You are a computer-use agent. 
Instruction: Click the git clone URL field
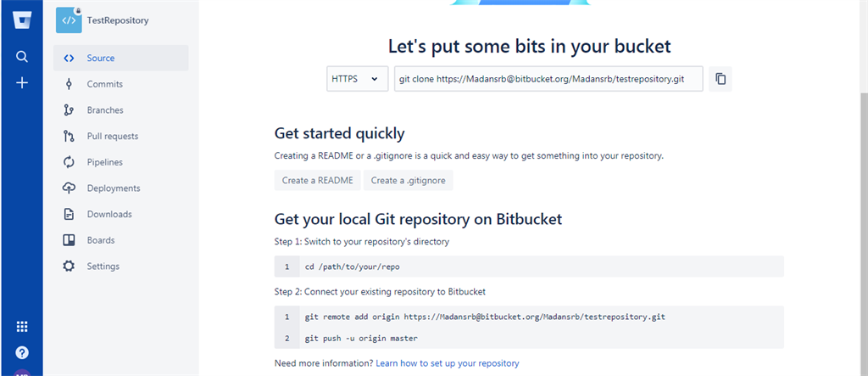pos(548,79)
